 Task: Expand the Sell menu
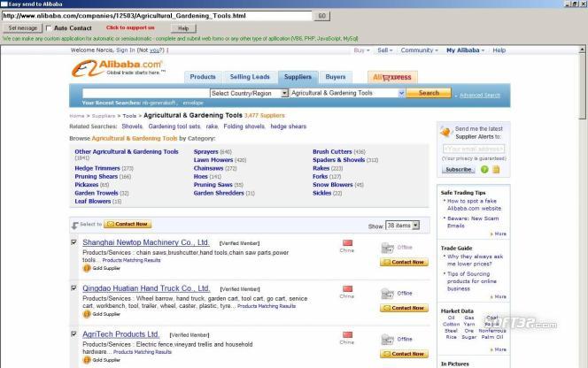pos(384,50)
